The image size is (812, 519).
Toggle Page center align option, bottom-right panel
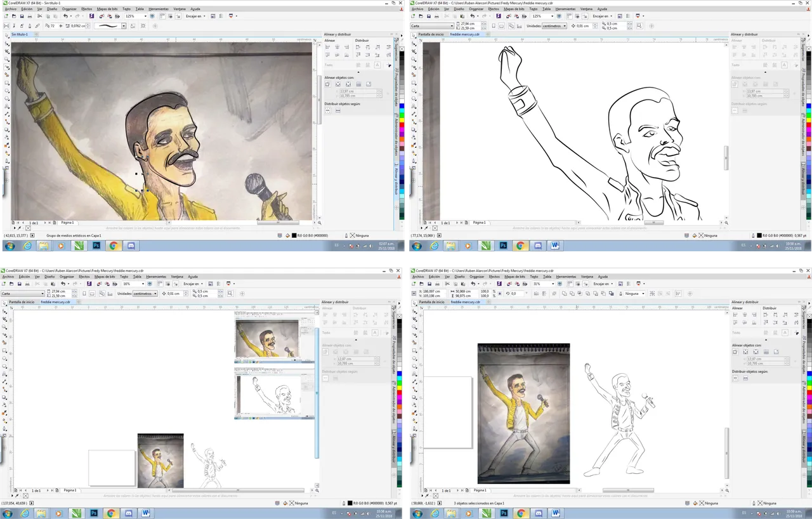(756, 351)
